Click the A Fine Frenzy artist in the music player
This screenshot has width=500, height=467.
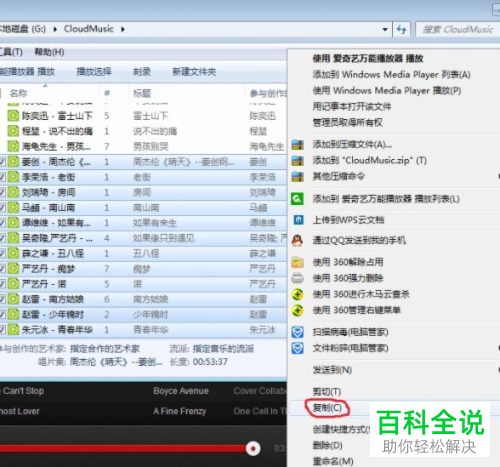[179, 411]
